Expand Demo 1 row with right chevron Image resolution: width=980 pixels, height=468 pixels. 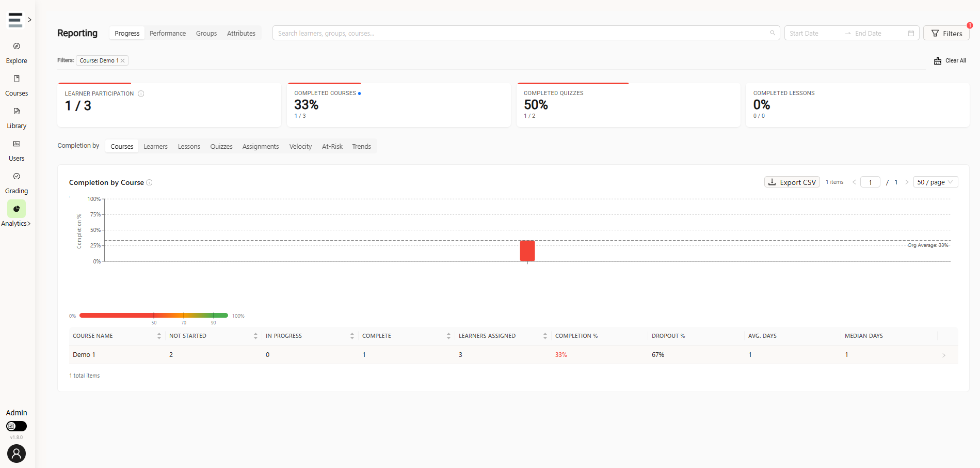click(944, 355)
